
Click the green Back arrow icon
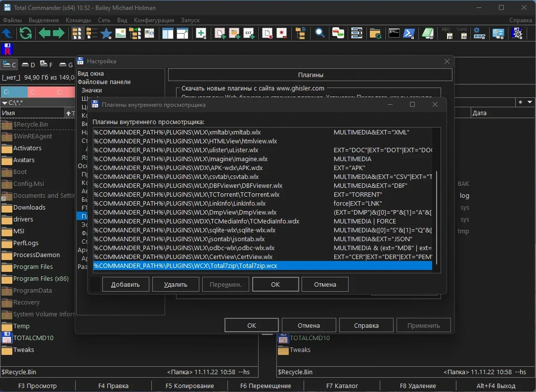(x=45, y=34)
